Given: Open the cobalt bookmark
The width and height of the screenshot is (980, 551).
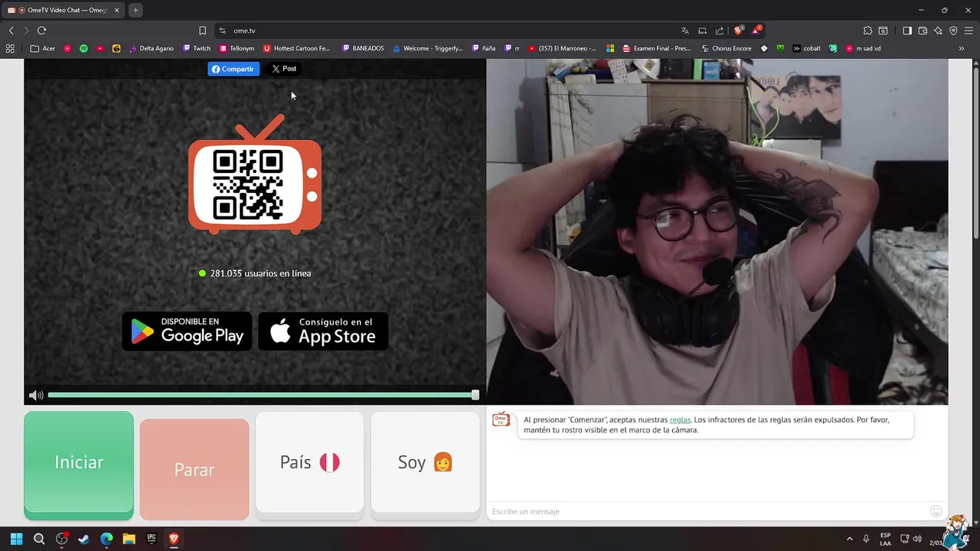Looking at the screenshot, I should click(x=806, y=48).
